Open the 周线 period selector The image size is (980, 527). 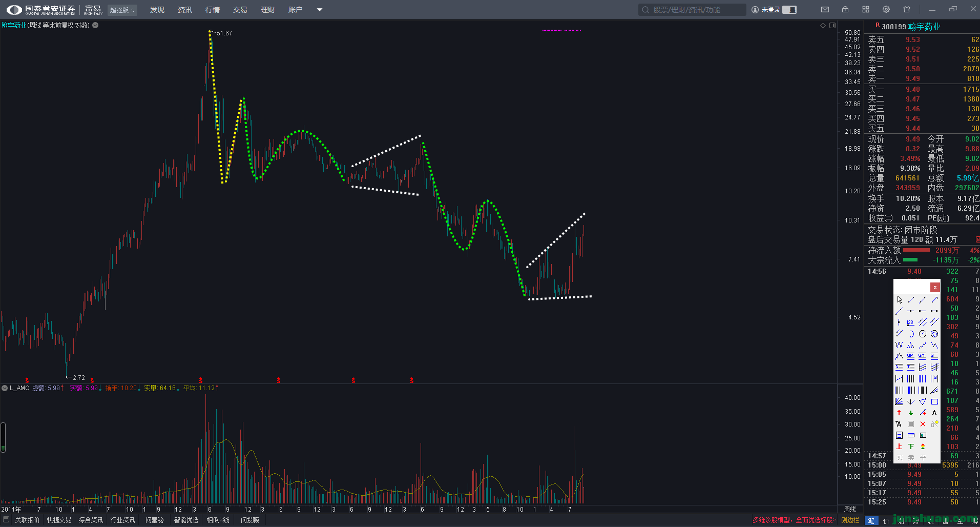pos(850,509)
